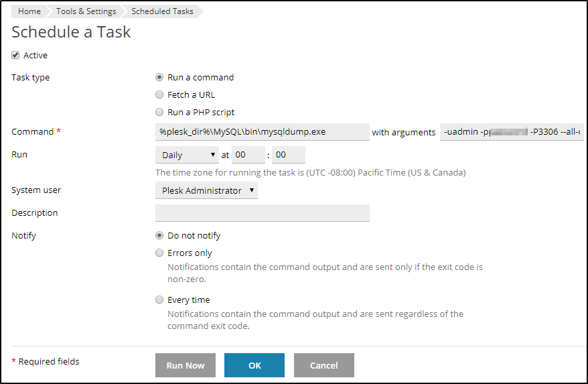Open Tools & Settings breadcrumb
The image size is (588, 384).
click(86, 11)
